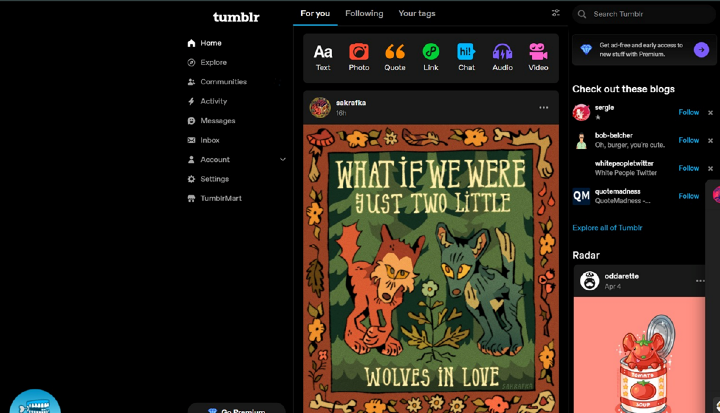The width and height of the screenshot is (720, 413).
Task: Create a new Photo post
Action: click(x=359, y=57)
